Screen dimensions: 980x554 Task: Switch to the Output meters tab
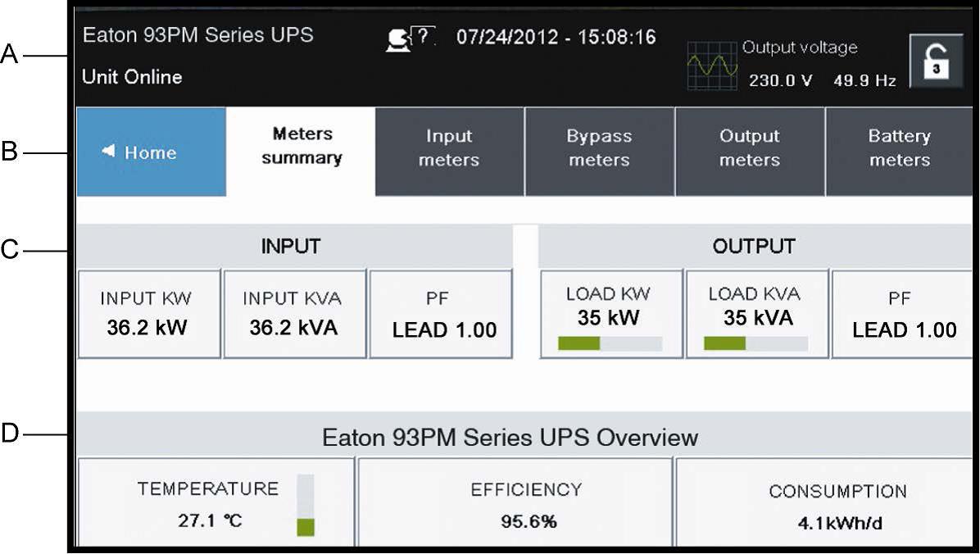pos(750,152)
